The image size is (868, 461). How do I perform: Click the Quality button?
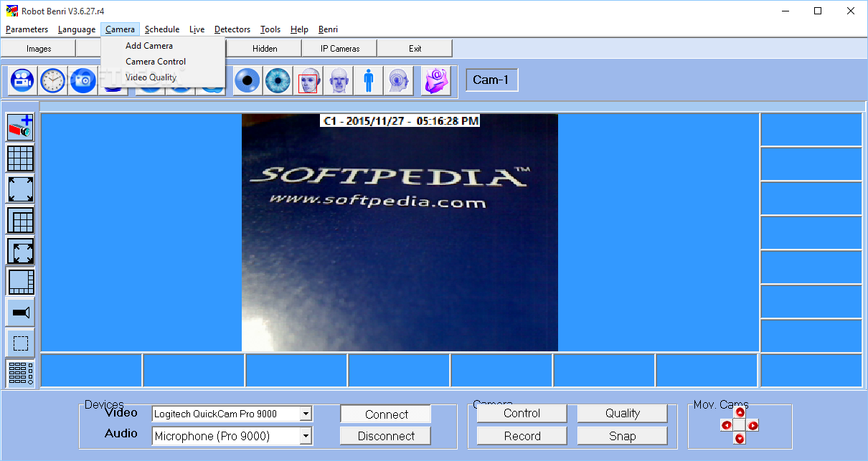pos(622,414)
